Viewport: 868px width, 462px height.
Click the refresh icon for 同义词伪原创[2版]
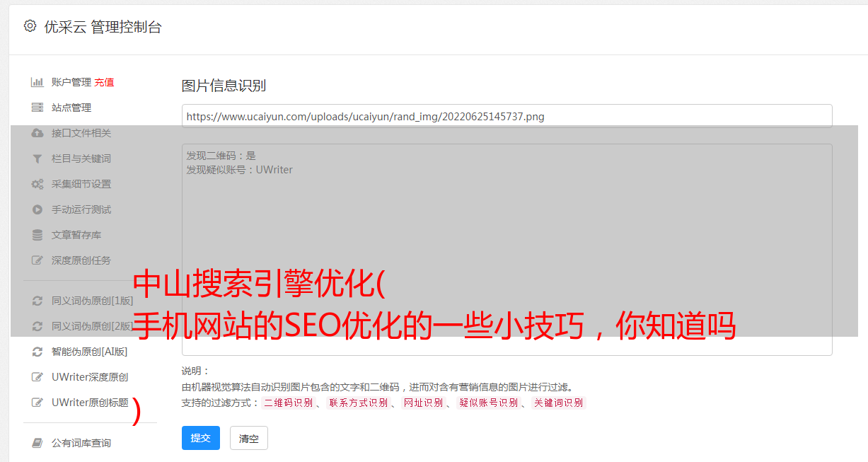37,326
